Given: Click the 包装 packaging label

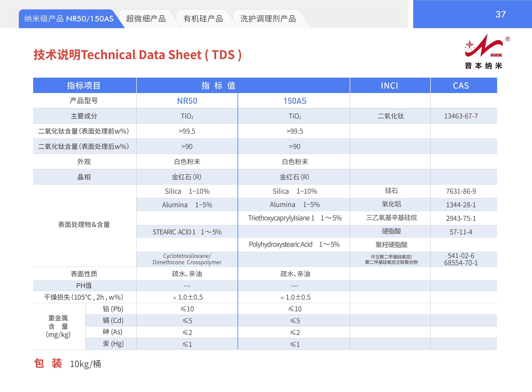Looking at the screenshot, I should (x=48, y=363).
